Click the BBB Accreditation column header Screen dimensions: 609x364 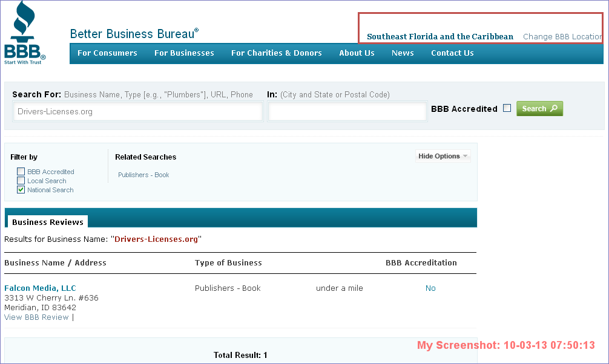click(421, 262)
